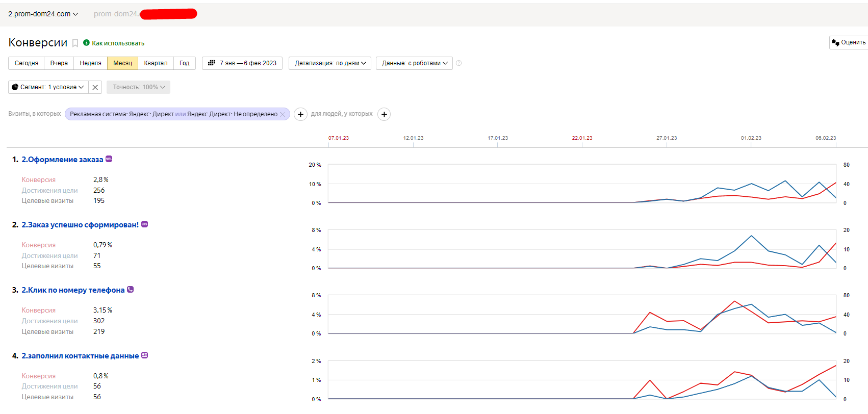Remove the Яндекс Директ filter condition chip
Screen dimensions: 868x414
coord(283,114)
